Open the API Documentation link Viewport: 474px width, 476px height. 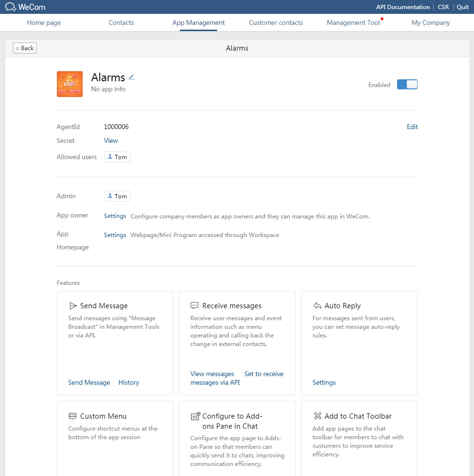pos(403,7)
